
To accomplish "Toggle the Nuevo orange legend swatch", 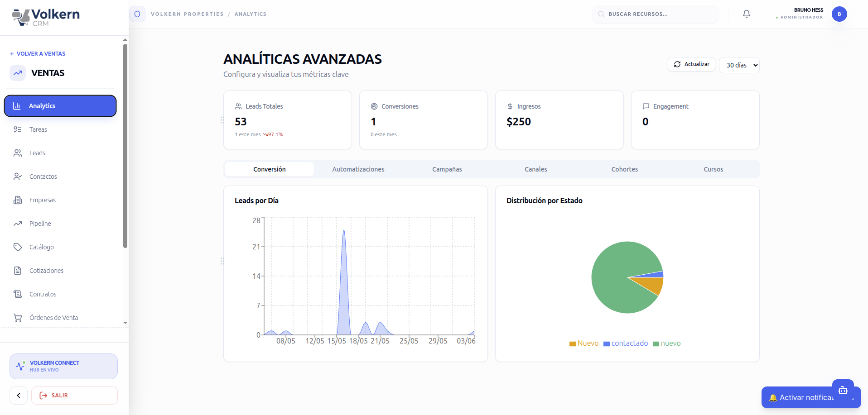I will [x=573, y=344].
